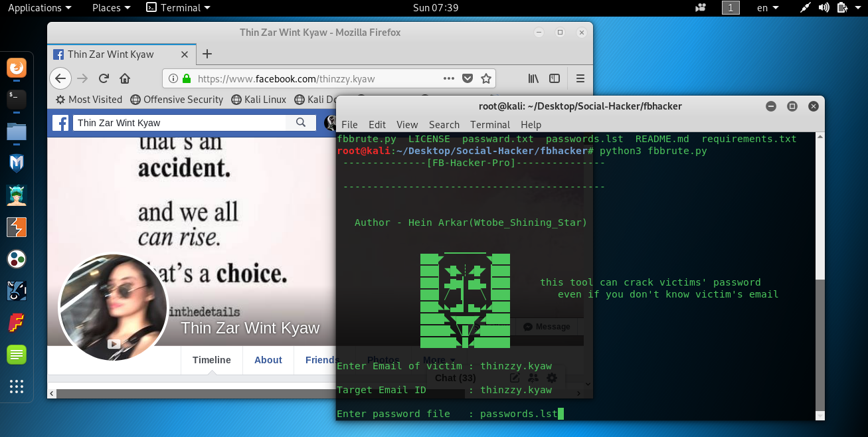Open a new Firefox tab

pyautogui.click(x=207, y=54)
